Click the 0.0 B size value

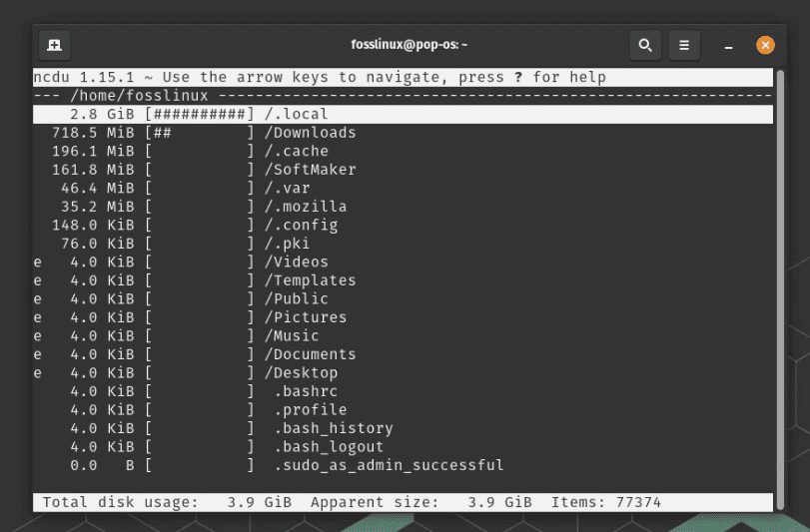(102, 465)
